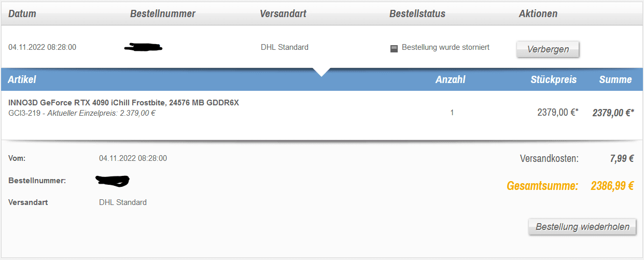Click the Anzahl table header
Image resolution: width=644 pixels, height=260 pixels.
450,79
